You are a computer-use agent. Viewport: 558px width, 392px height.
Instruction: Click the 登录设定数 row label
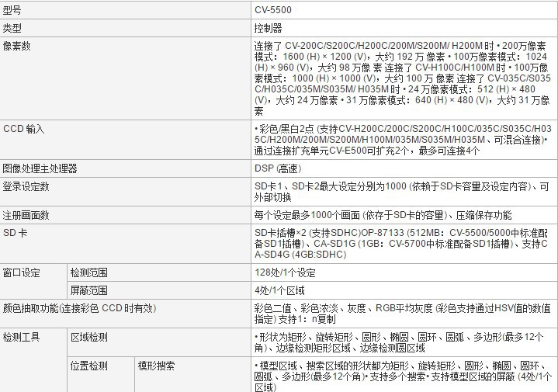(26, 186)
